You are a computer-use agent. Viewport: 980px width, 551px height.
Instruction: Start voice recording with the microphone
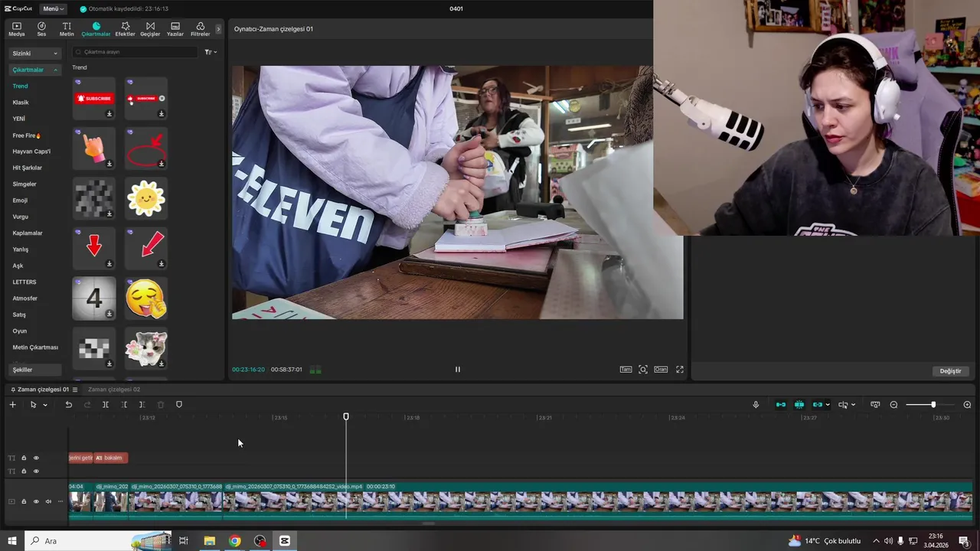[756, 405]
